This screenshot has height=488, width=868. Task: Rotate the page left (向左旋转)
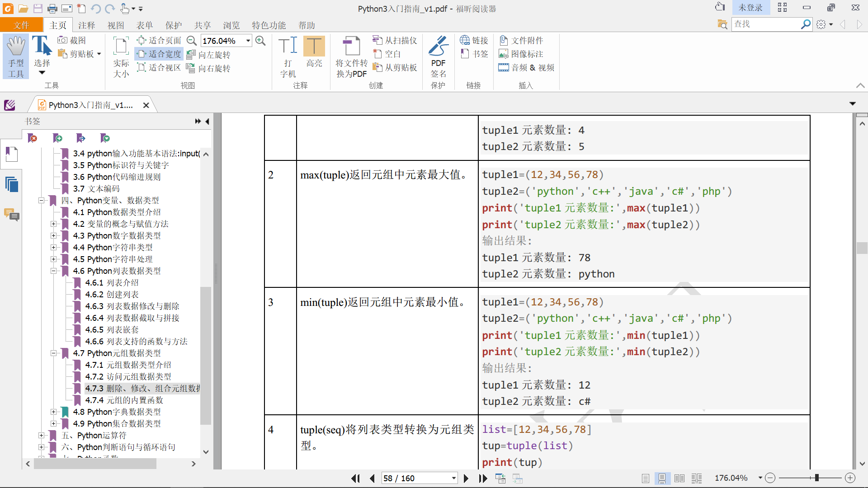[x=209, y=55]
